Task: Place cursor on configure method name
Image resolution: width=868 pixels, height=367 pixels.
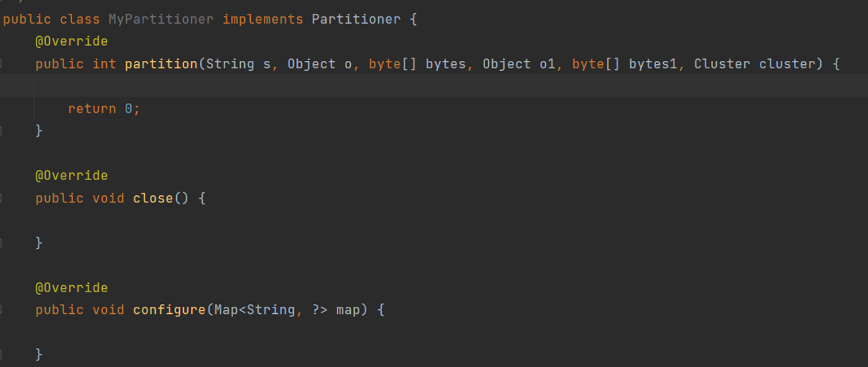Action: click(x=170, y=309)
